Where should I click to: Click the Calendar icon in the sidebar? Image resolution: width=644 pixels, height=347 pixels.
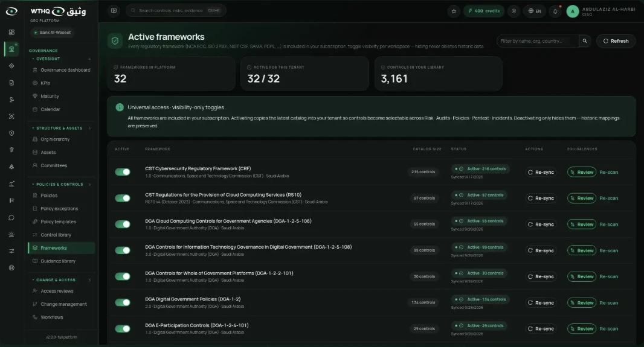(x=35, y=109)
